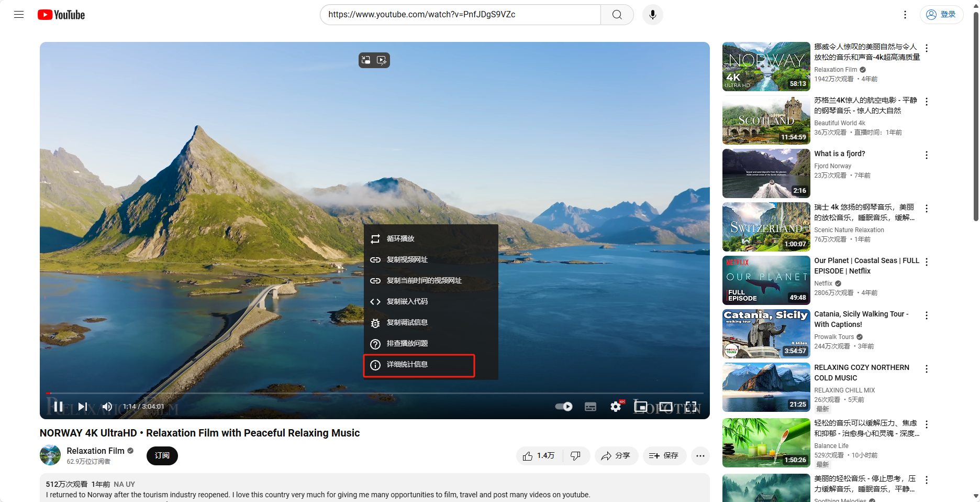Skip to the next video

click(x=83, y=407)
